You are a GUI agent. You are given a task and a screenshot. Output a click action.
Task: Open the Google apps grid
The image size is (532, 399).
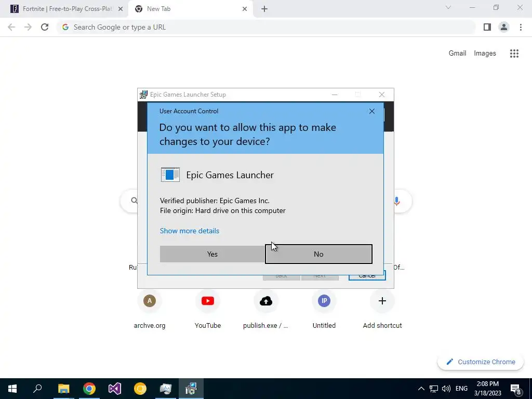point(514,54)
